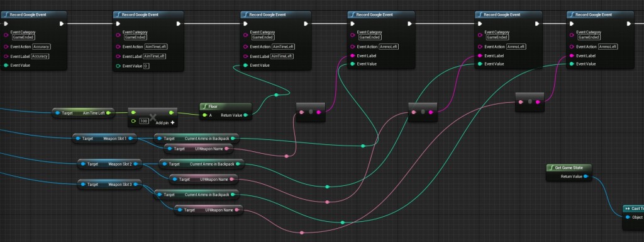644x242 pixels.
Task: Edit the Event Action Accuracy text field
Action: (41, 47)
